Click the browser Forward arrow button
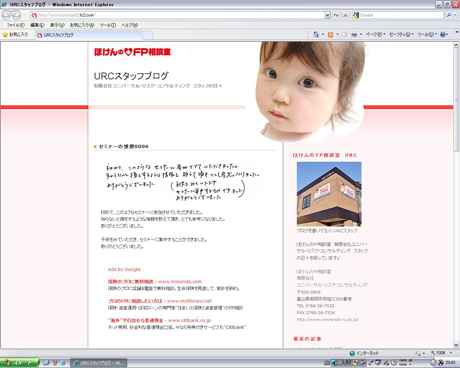This screenshot has width=460, height=368. click(16, 15)
